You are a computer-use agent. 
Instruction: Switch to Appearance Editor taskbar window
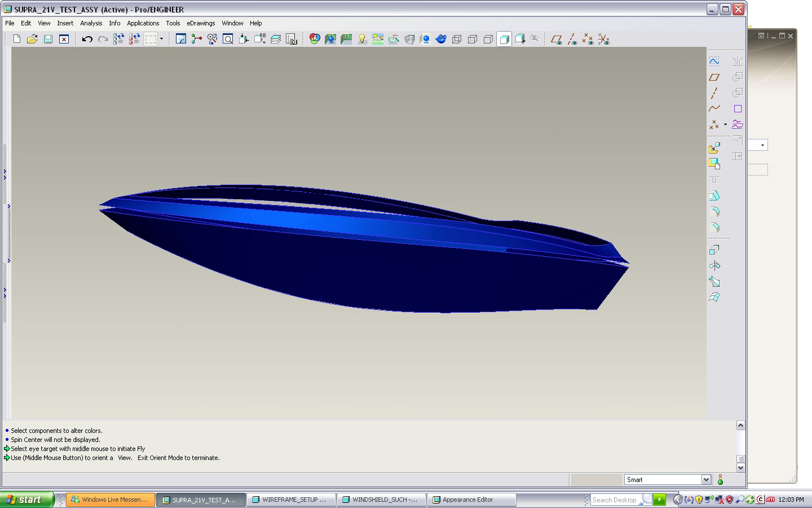(x=471, y=500)
